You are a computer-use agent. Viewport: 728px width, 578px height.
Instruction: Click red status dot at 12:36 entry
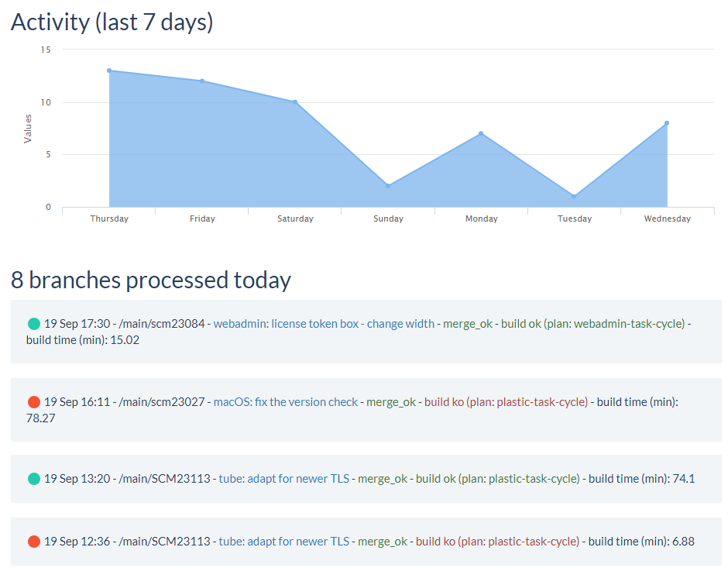[34, 542]
